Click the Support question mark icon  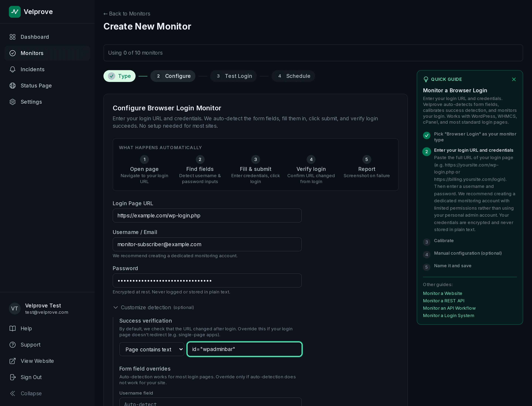pyautogui.click(x=13, y=345)
